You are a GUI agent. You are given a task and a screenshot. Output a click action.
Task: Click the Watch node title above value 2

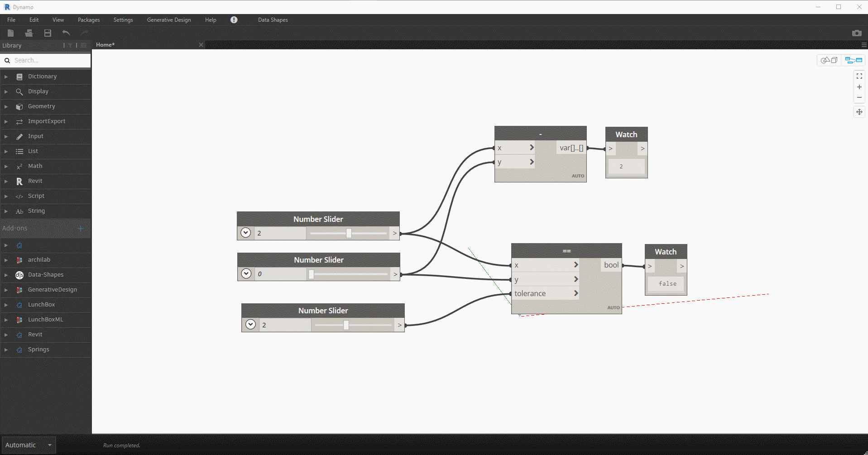click(x=626, y=134)
